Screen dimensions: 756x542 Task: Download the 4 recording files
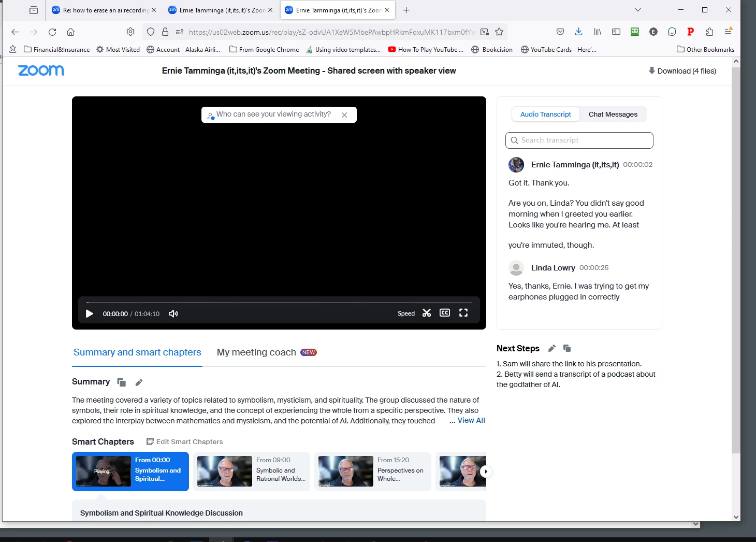[682, 71]
